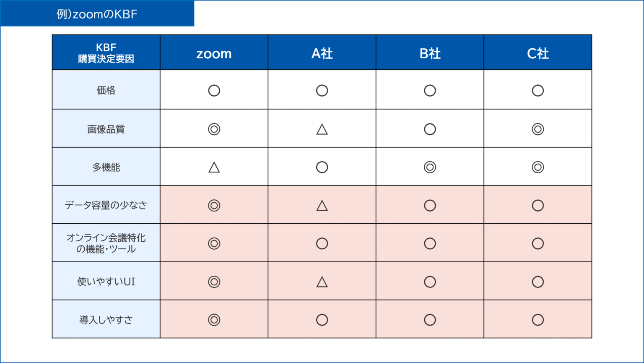Select the circle in B社's 使いやすいUI cell
Image resolution: width=644 pixels, height=363 pixels.
coord(430,282)
